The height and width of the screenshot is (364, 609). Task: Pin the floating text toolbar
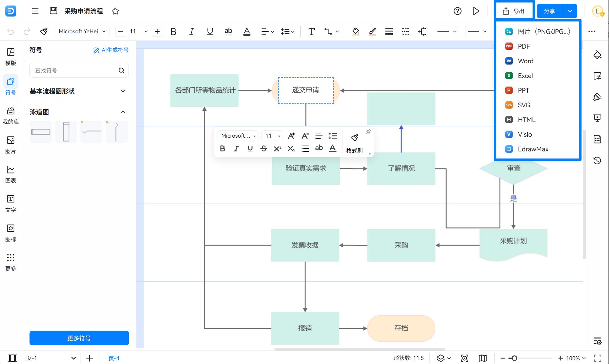tap(368, 132)
